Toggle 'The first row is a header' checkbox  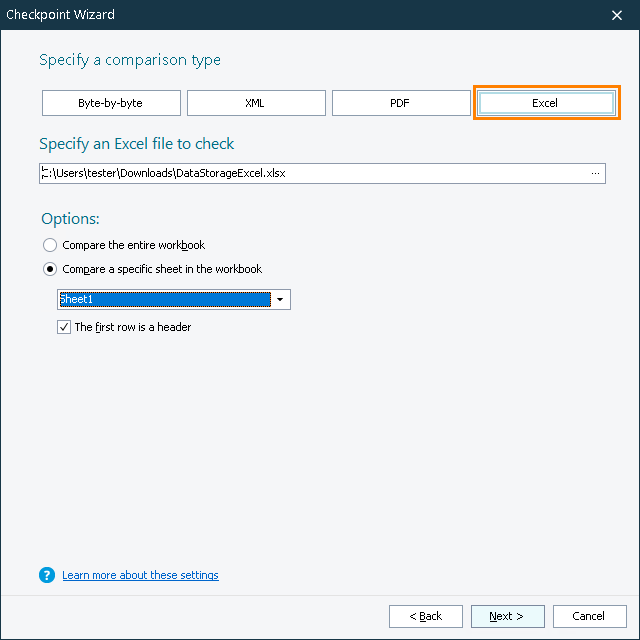(65, 327)
